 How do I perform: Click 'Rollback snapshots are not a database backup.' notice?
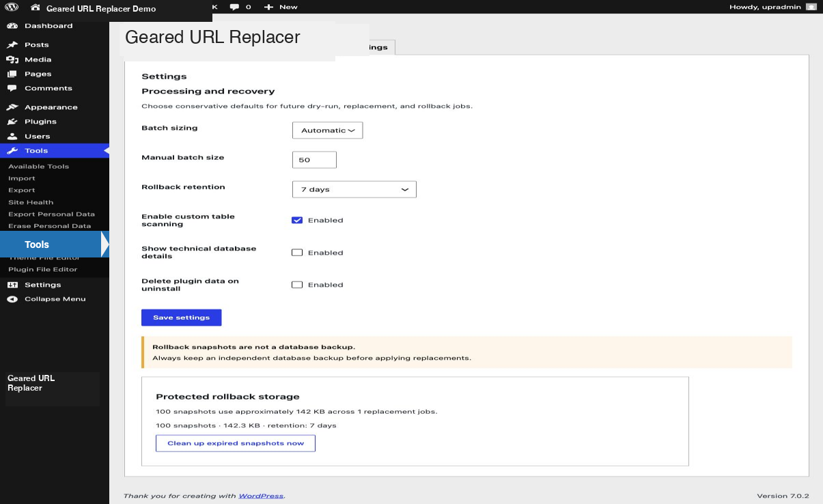[253, 347]
